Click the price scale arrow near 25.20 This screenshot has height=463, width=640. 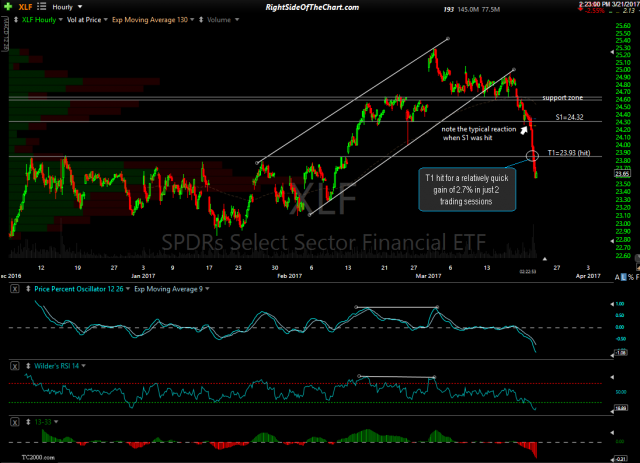(x=611, y=52)
